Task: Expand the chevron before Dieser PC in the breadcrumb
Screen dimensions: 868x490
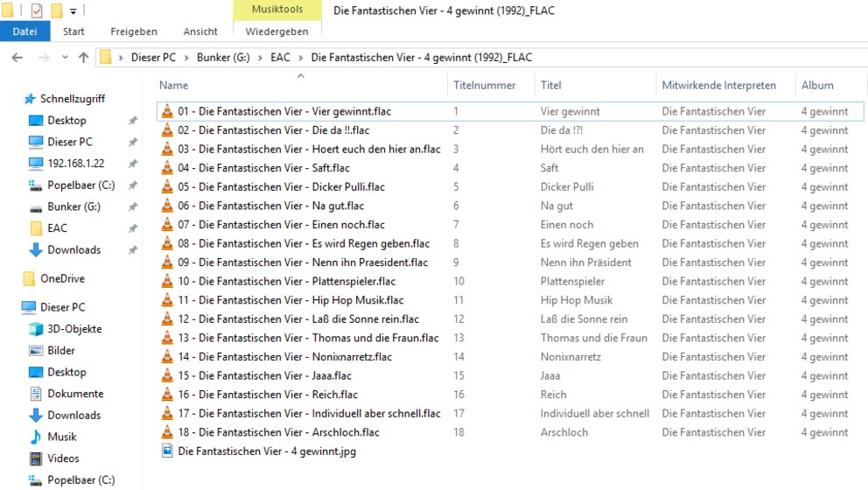Action: point(120,58)
